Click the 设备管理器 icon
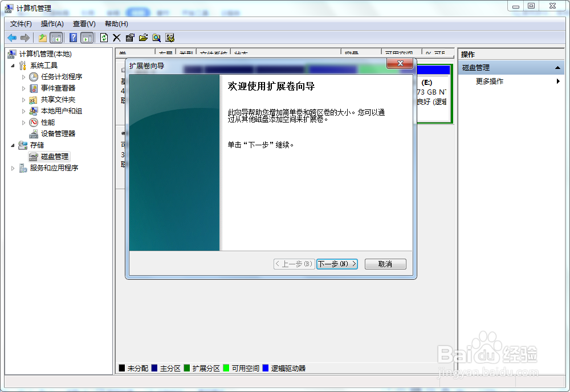 pos(34,134)
